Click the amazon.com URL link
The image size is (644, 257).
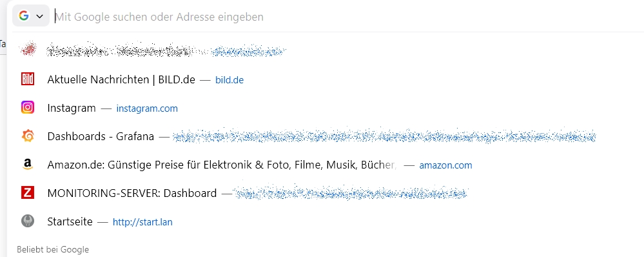tap(445, 165)
